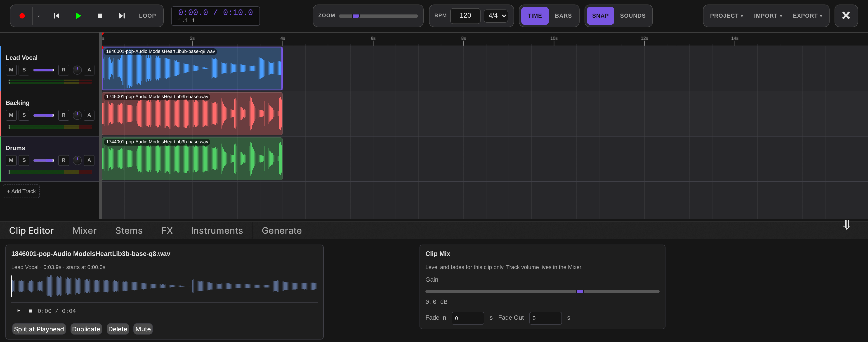Arm the Drums track for recording

63,160
